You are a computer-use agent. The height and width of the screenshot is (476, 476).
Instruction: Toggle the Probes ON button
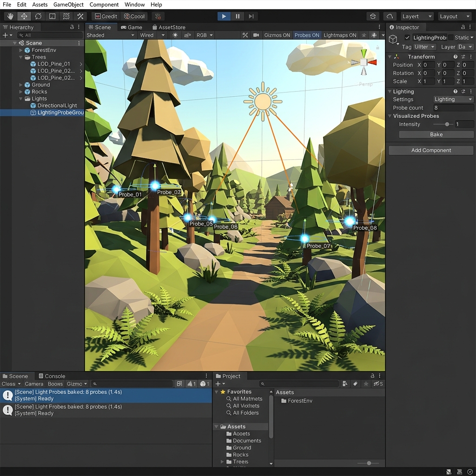pos(307,35)
